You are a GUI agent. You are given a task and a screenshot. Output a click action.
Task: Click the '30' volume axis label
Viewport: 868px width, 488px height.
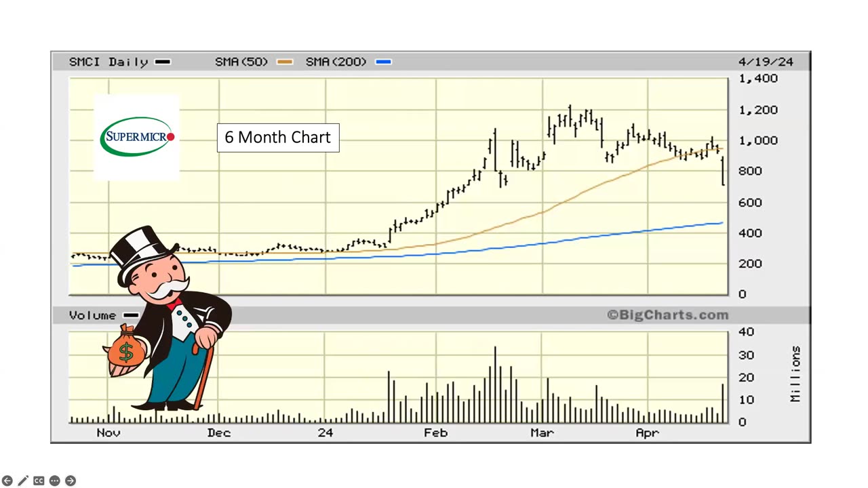(746, 355)
